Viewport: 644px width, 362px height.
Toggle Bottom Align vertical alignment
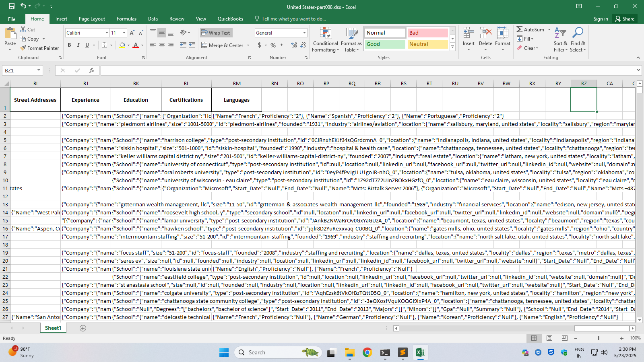(171, 33)
